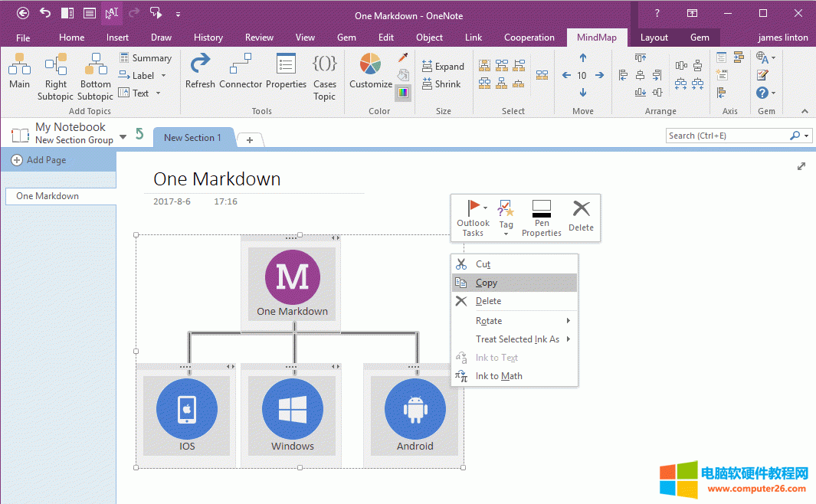Click the Right Subtopic icon
The width and height of the screenshot is (816, 504).
(55, 73)
